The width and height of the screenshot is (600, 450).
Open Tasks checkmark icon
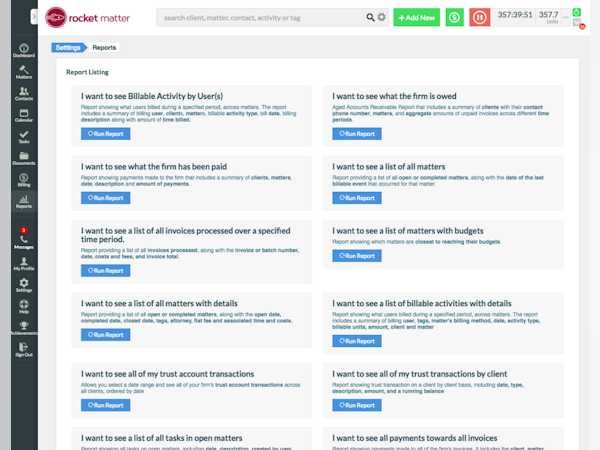pyautogui.click(x=24, y=137)
